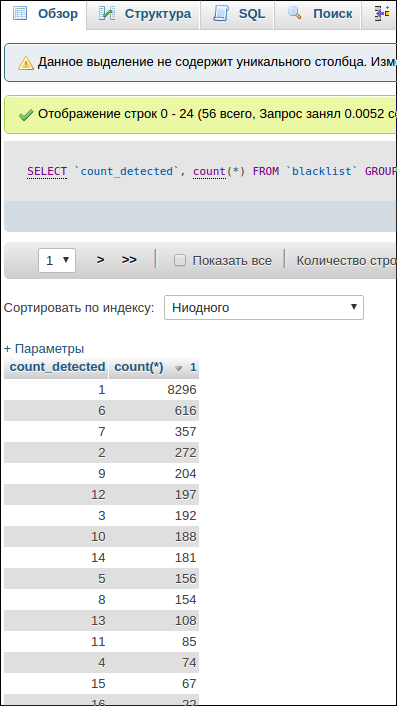Image resolution: width=397 pixels, height=706 pixels.
Task: Sort by count_detected column header
Action: pyautogui.click(x=57, y=367)
